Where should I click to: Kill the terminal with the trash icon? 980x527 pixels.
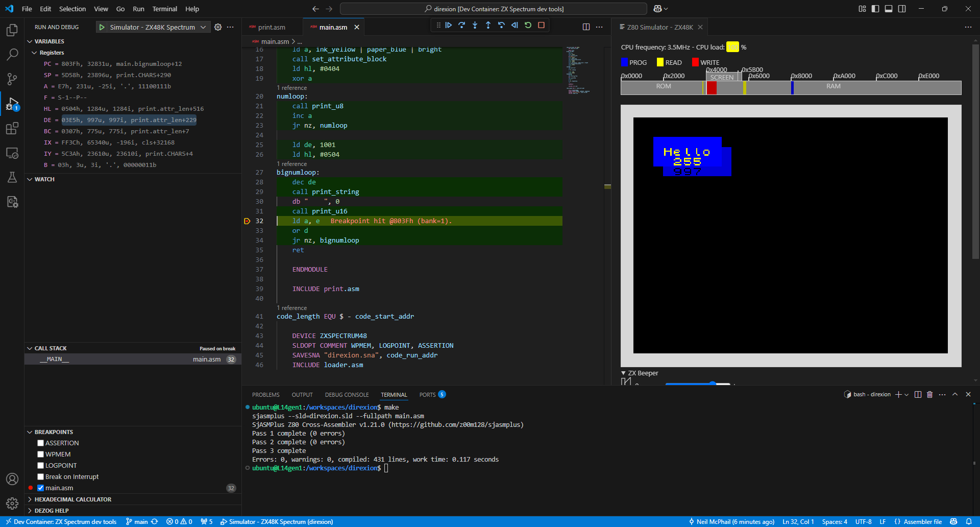point(929,394)
